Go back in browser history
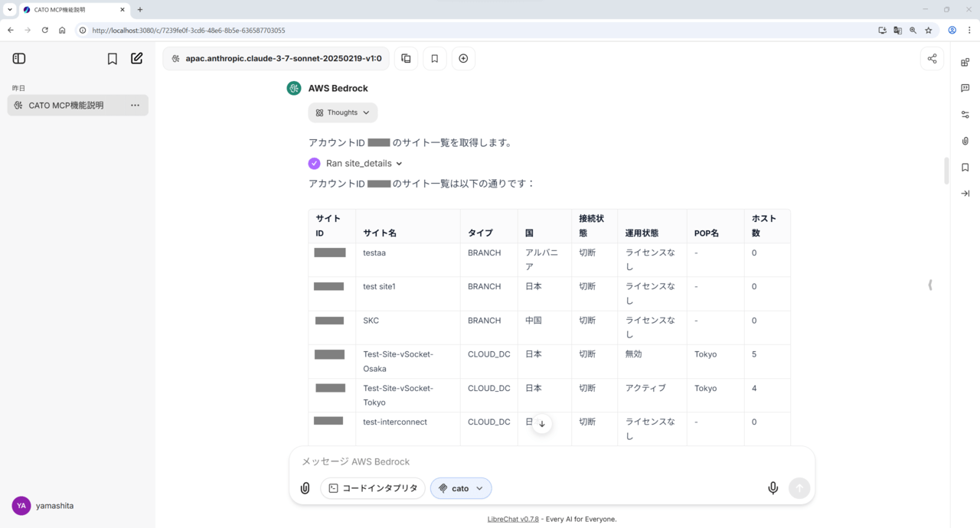Screen dimensions: 980x528 tap(11, 31)
